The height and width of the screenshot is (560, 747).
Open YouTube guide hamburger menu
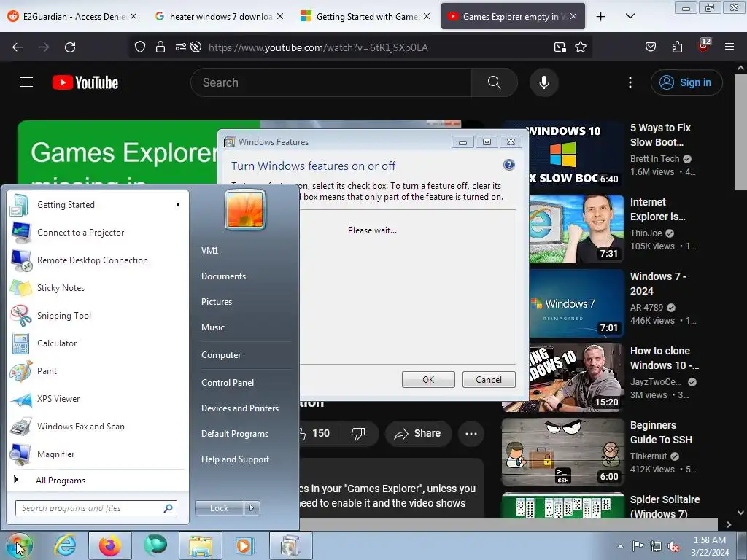26,82
